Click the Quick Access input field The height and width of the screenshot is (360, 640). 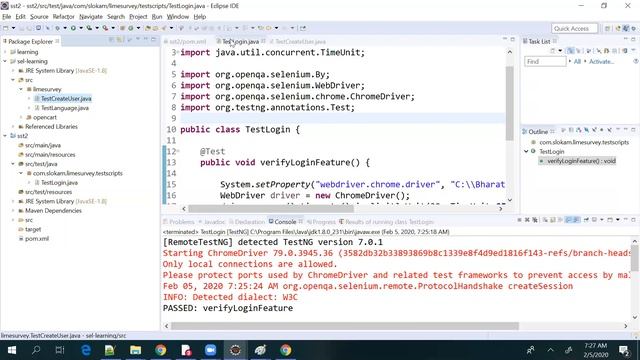[x=574, y=28]
